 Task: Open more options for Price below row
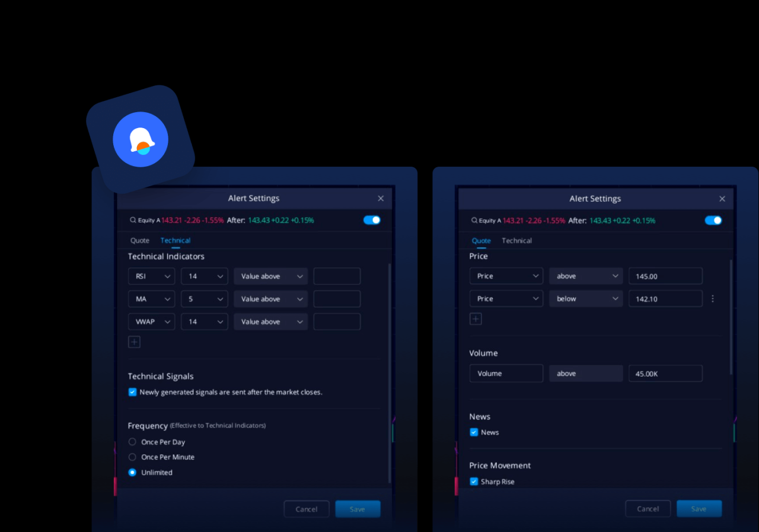point(713,299)
